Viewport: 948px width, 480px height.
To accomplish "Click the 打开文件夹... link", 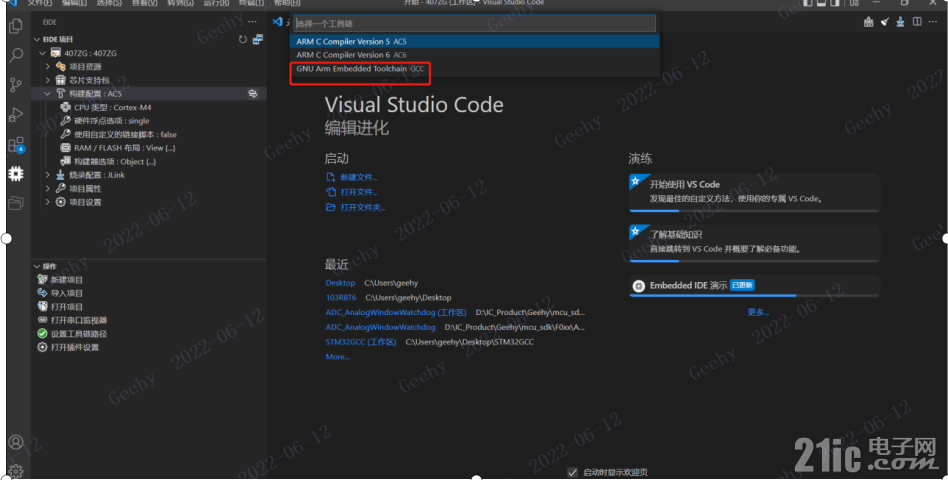I will [x=363, y=207].
